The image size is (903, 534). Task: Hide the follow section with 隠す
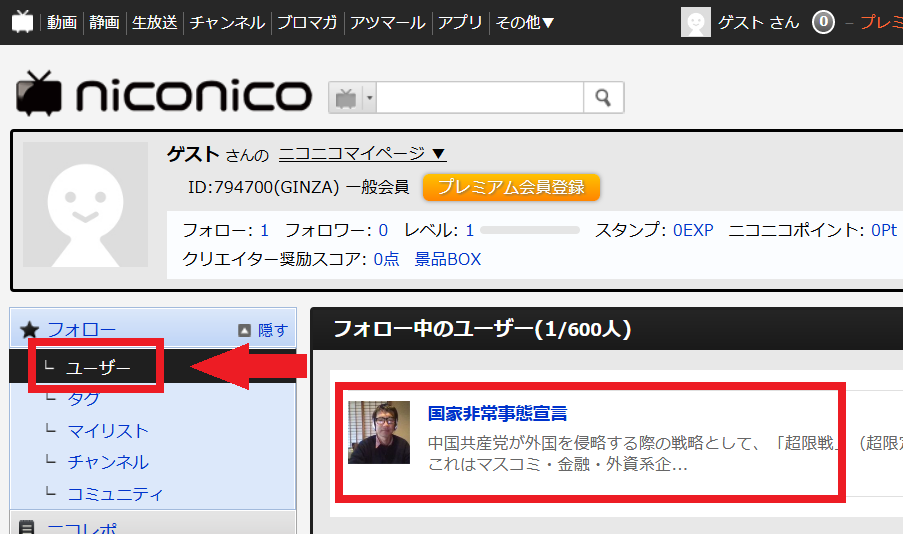click(263, 330)
